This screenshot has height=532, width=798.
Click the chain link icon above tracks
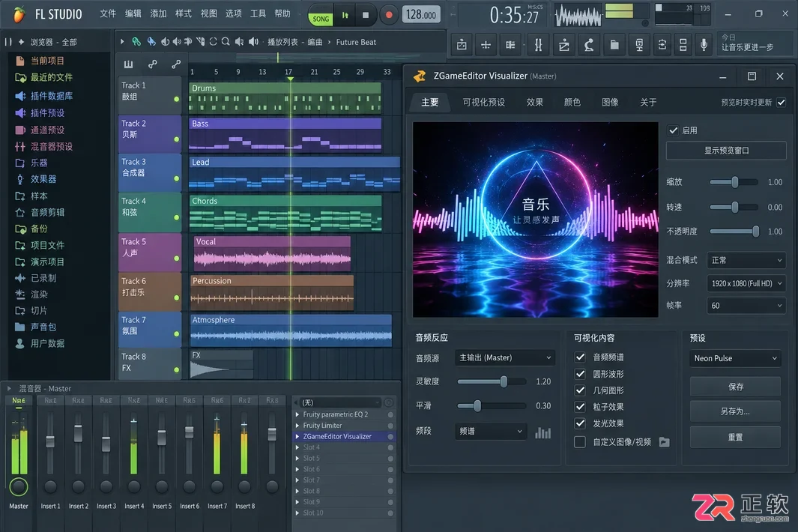pos(152,64)
